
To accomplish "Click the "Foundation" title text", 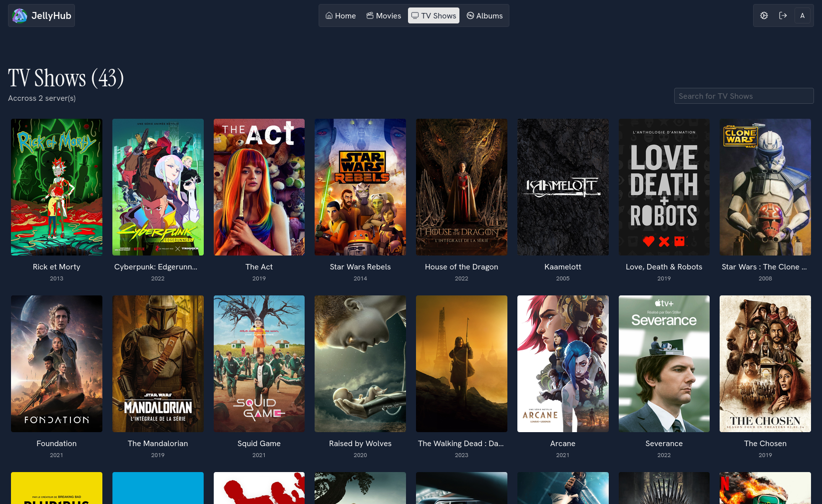I will [x=56, y=444].
